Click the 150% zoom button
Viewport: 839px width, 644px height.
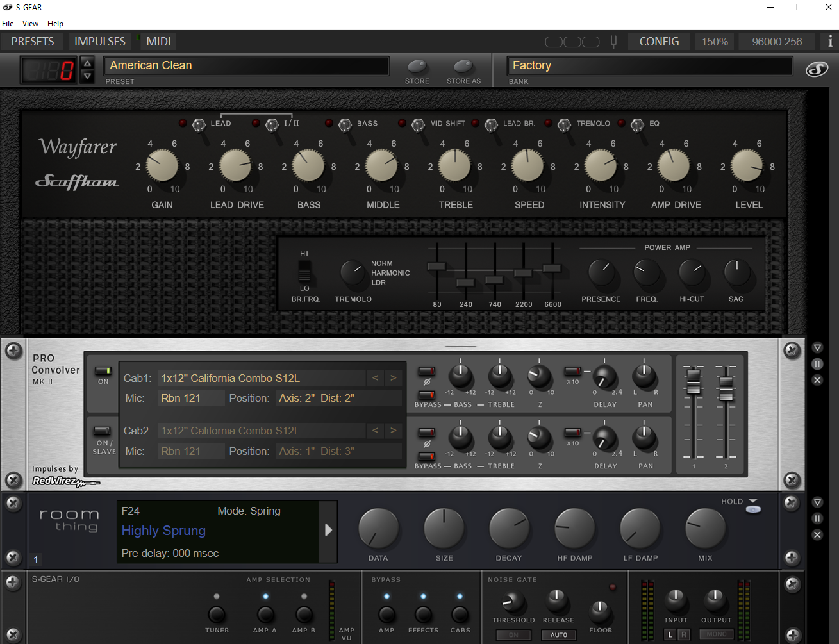coord(714,42)
